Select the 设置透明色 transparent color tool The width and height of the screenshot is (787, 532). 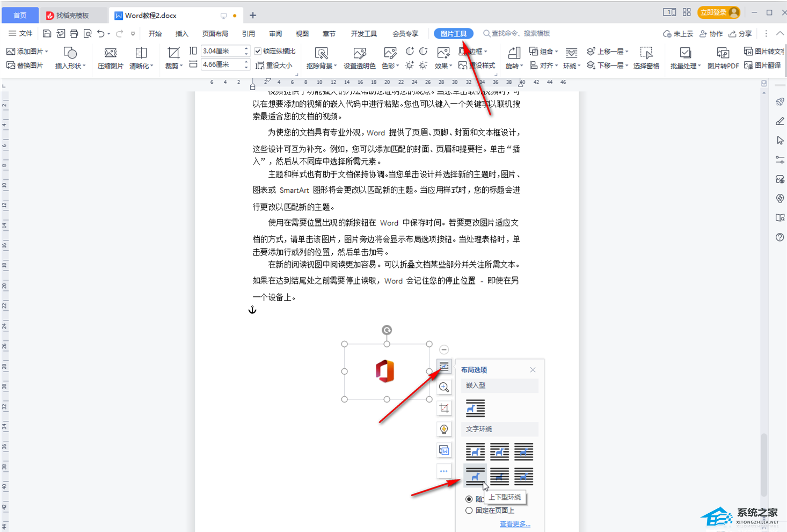(x=359, y=53)
